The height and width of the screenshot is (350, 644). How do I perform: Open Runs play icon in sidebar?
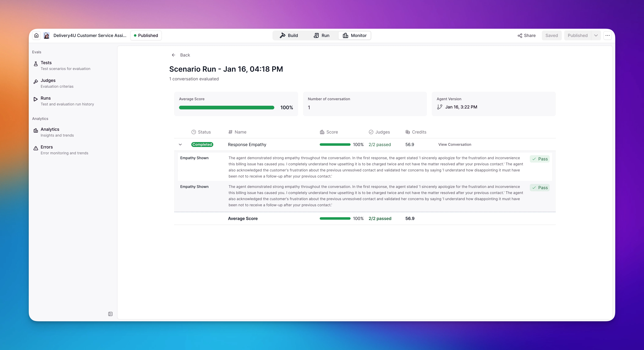click(36, 99)
